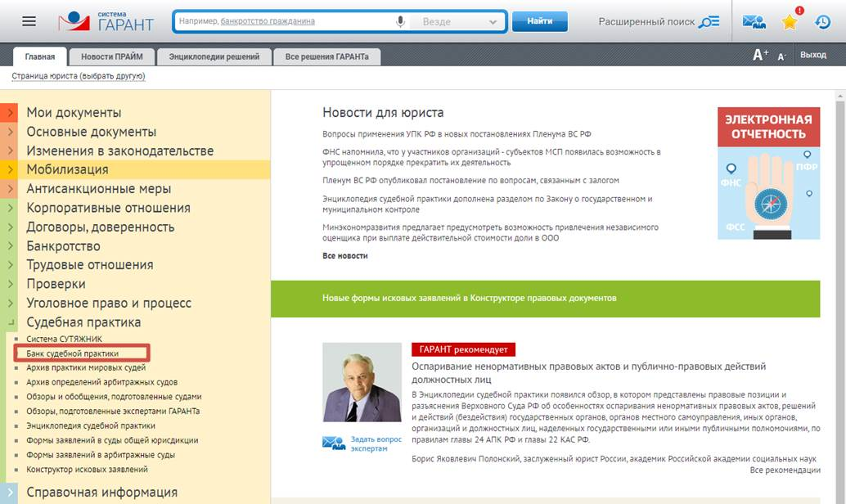Click the Найти search button
Image resolution: width=846 pixels, height=504 pixels.
(539, 21)
